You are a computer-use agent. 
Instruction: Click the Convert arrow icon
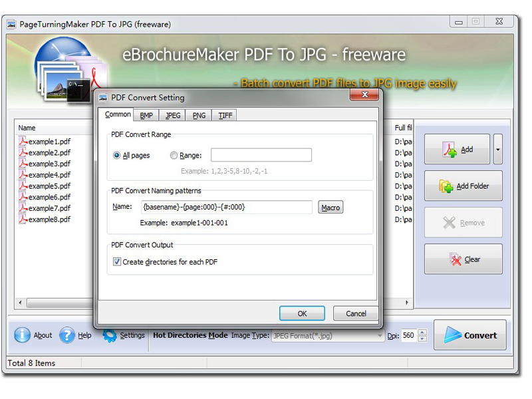453,335
